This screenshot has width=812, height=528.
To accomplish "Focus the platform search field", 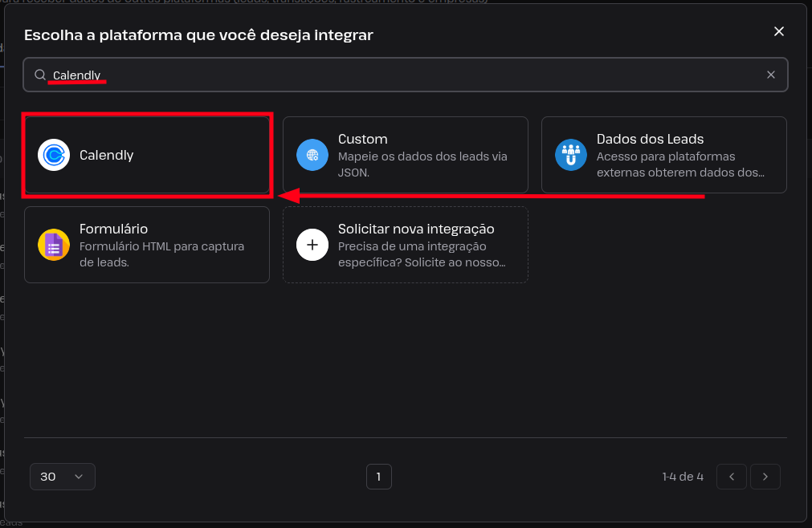I will (x=406, y=75).
